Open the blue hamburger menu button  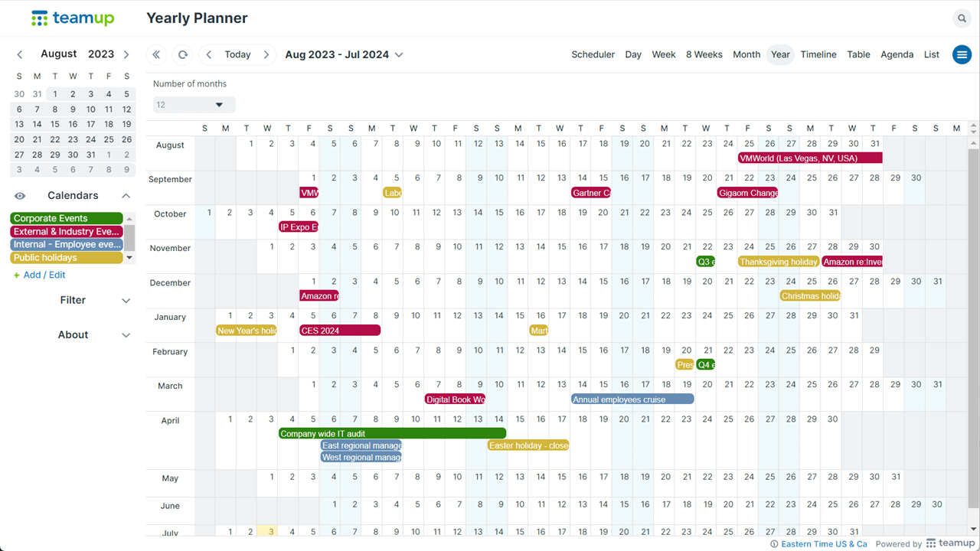click(x=962, y=54)
